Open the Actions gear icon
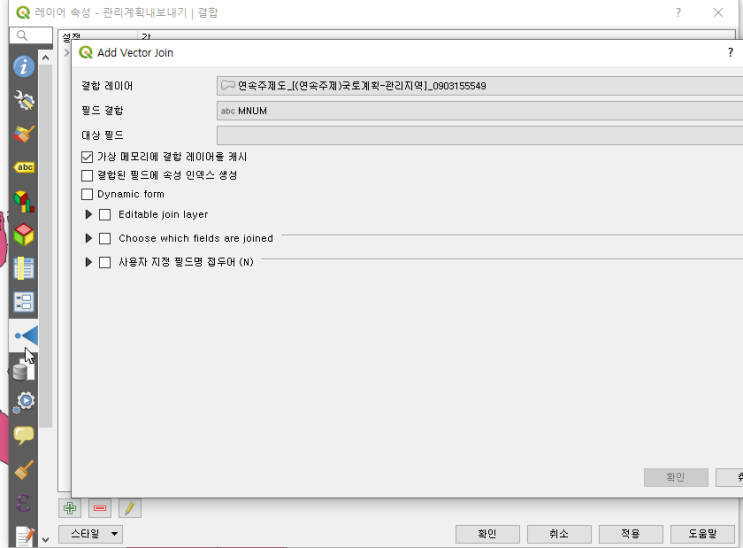The width and height of the screenshot is (743, 548). coord(24,402)
